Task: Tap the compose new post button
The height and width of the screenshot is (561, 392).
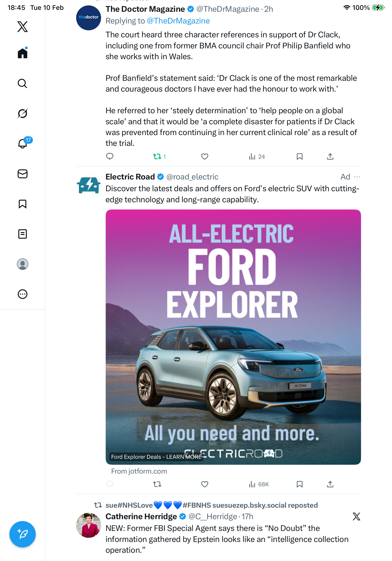Action: pyautogui.click(x=23, y=534)
